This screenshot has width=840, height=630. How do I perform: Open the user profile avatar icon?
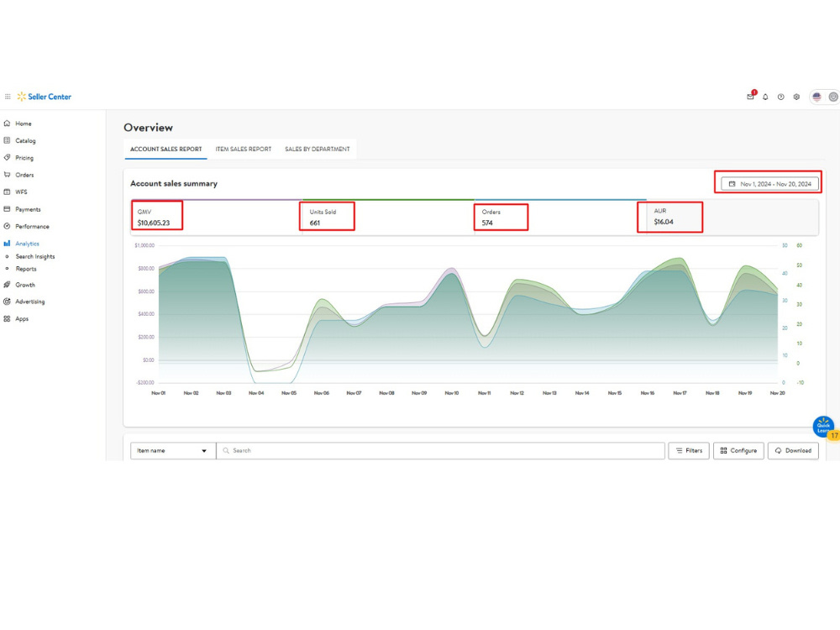tap(833, 97)
